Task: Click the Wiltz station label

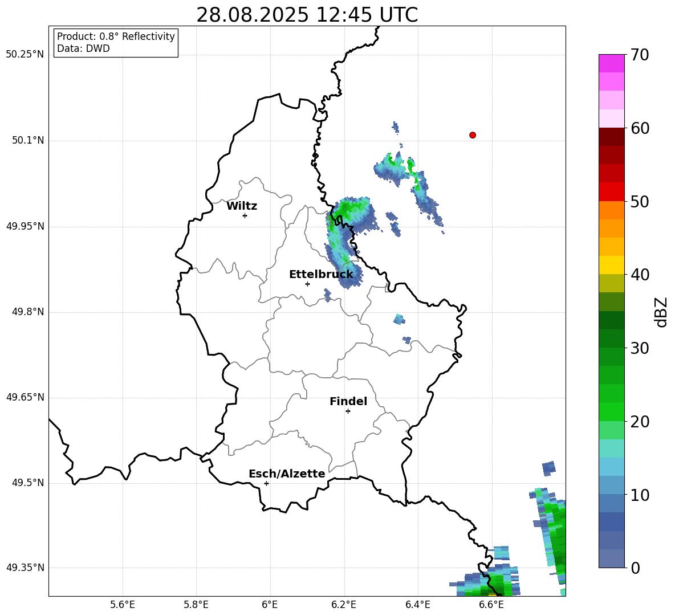Action: pyautogui.click(x=242, y=206)
